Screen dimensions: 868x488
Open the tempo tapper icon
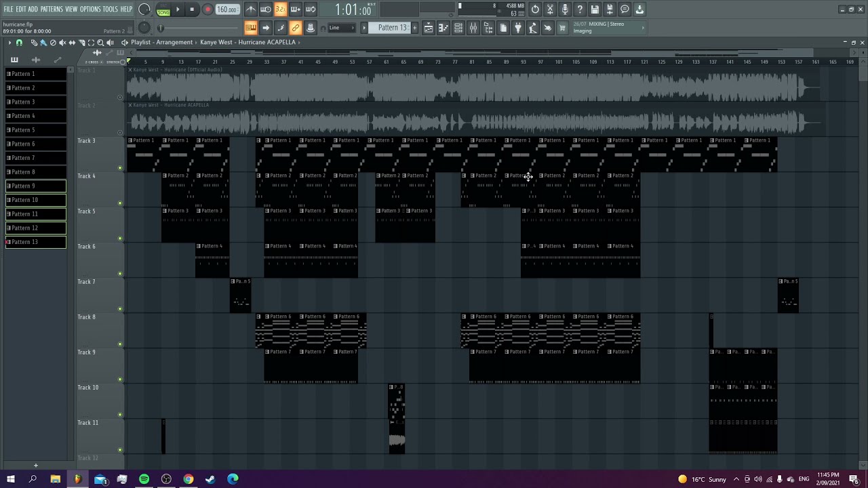click(533, 28)
